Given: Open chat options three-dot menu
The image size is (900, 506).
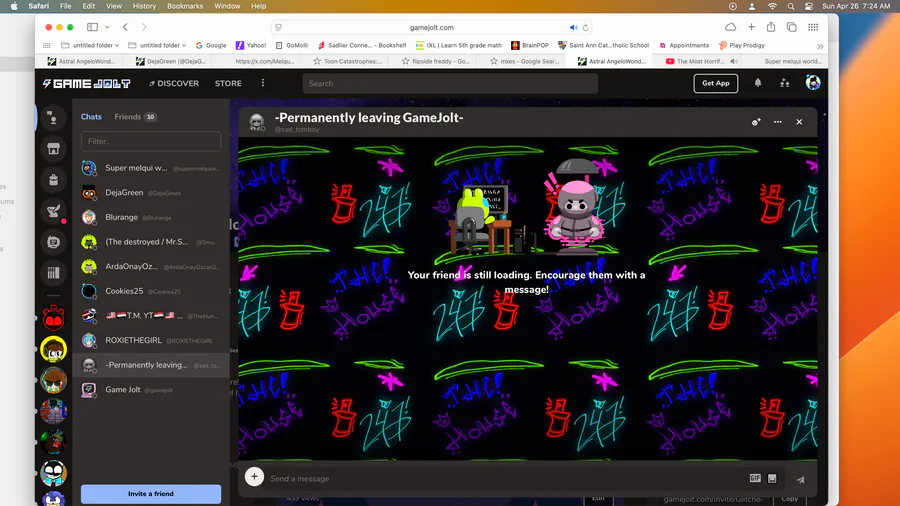Looking at the screenshot, I should 778,122.
